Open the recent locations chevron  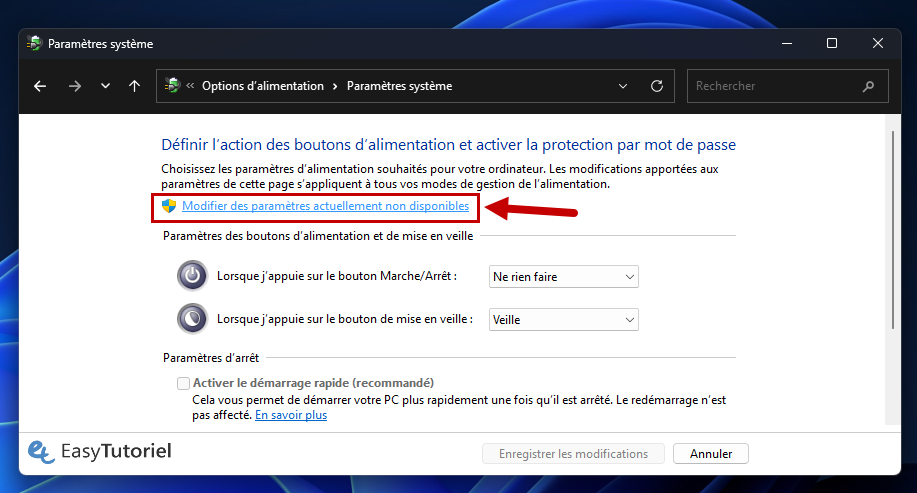click(105, 86)
